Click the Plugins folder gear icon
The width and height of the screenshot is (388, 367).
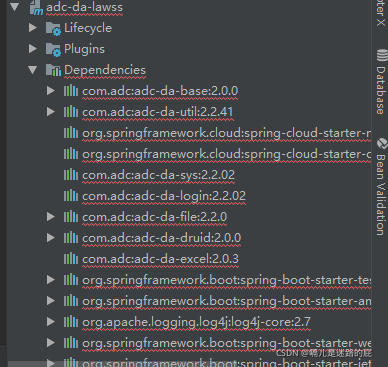click(53, 50)
